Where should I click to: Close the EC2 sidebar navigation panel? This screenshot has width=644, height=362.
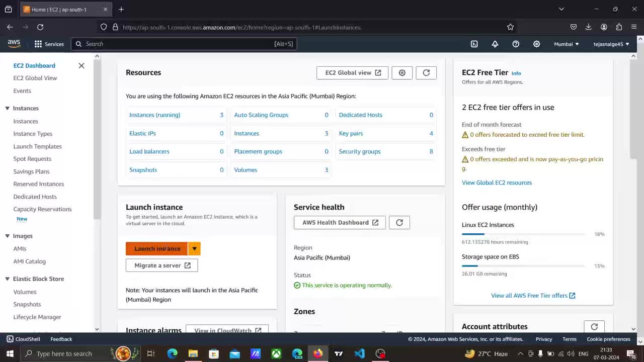pyautogui.click(x=82, y=66)
